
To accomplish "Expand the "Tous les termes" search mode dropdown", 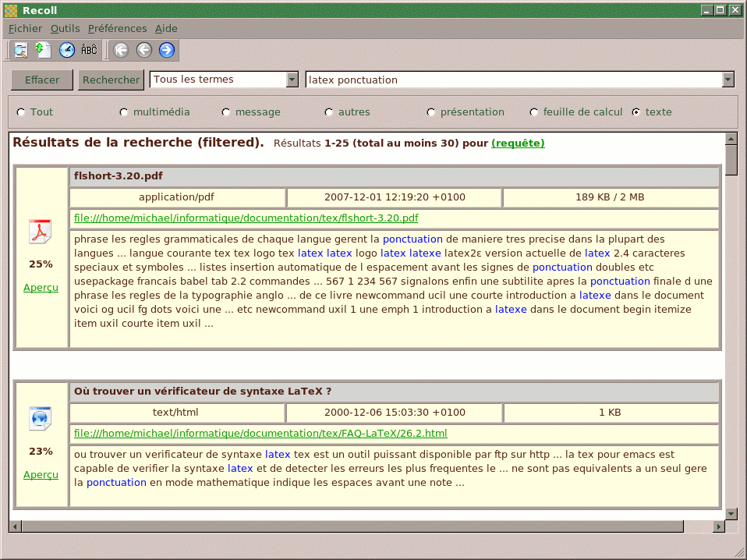I will (x=292, y=80).
